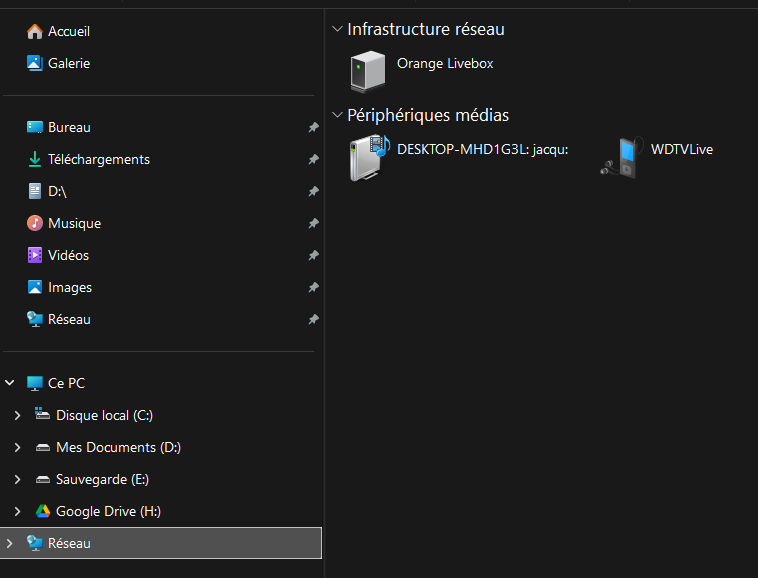Select the Vidéos purple icon

34,255
